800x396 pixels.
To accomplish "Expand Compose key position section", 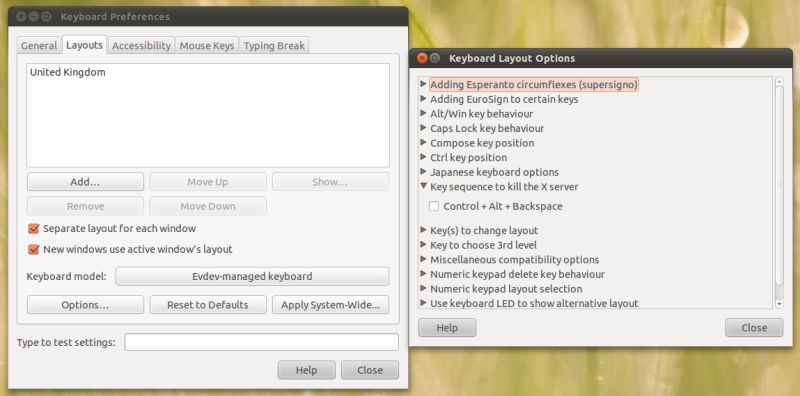I will point(423,142).
